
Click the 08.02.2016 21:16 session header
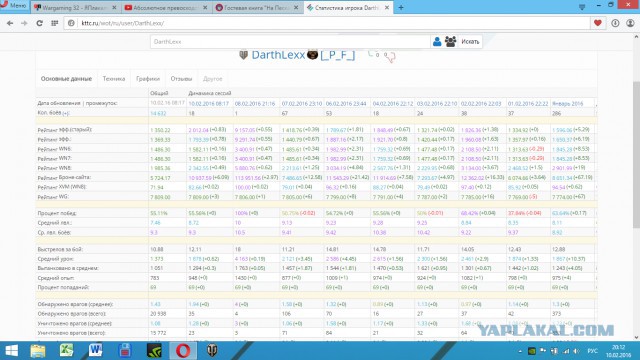[x=255, y=104]
